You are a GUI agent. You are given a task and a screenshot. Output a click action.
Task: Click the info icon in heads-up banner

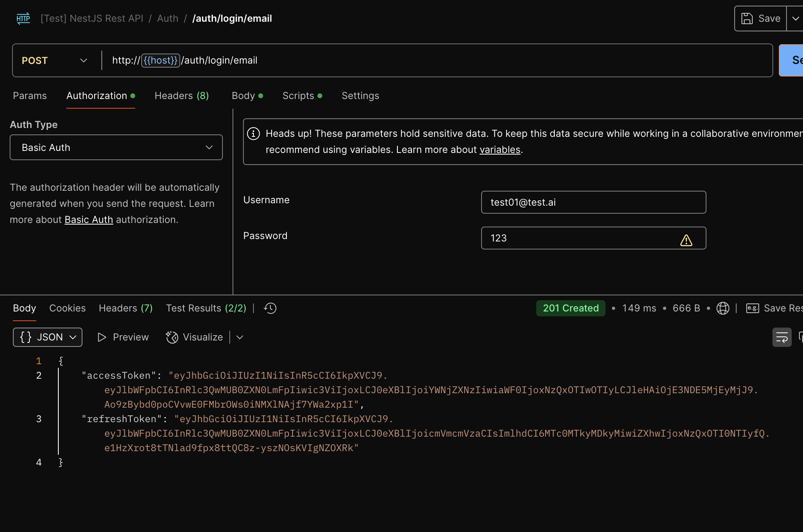253,134
